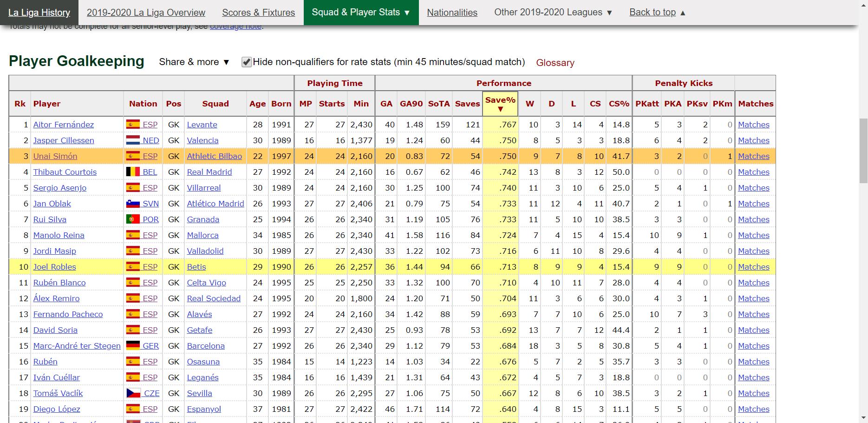The height and width of the screenshot is (423, 868).
Task: Expand the Share & more dropdown
Action: pos(194,62)
